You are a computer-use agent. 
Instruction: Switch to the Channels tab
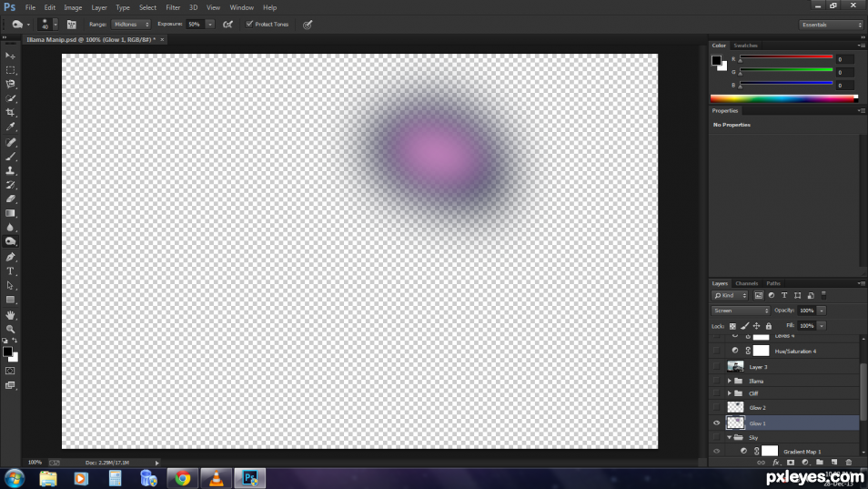[x=746, y=283]
